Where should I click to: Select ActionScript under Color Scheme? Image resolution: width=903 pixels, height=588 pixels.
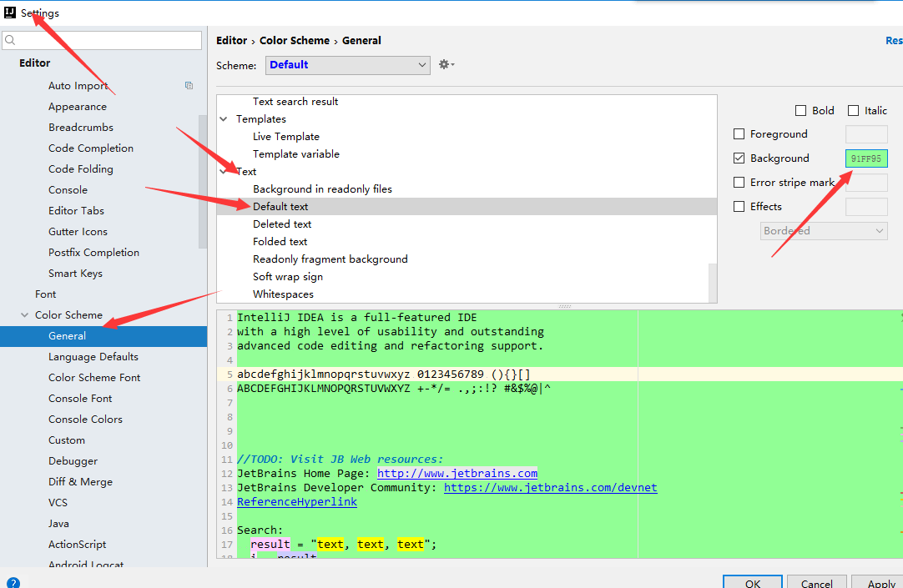tap(77, 545)
